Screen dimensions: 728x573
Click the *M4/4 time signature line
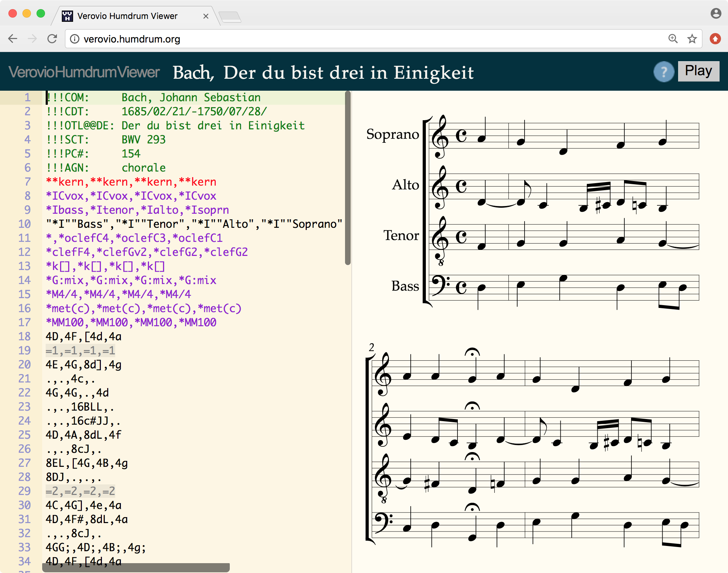pos(118,294)
